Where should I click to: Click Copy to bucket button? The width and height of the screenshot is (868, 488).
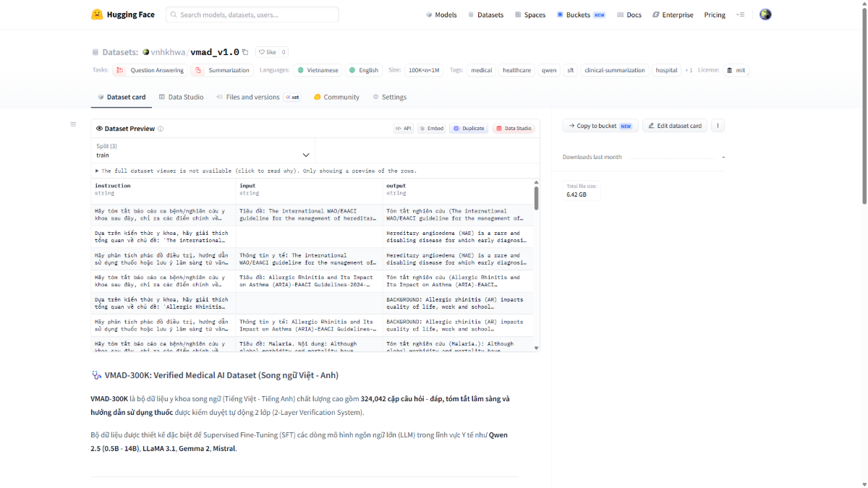point(600,126)
